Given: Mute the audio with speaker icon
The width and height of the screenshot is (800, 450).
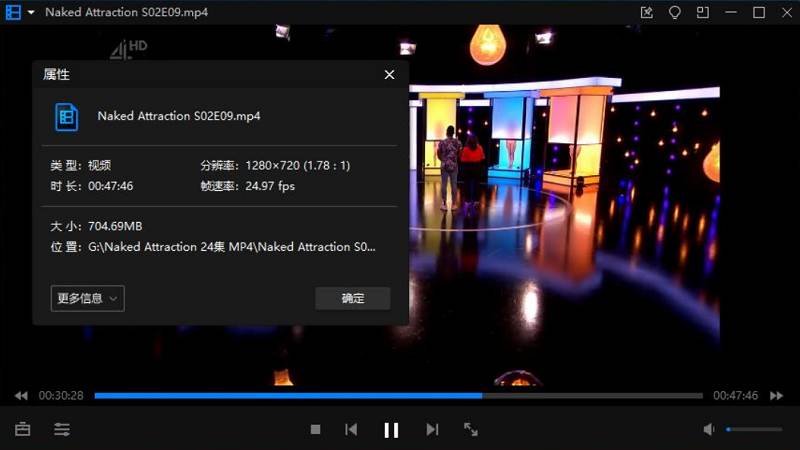Looking at the screenshot, I should pos(709,429).
